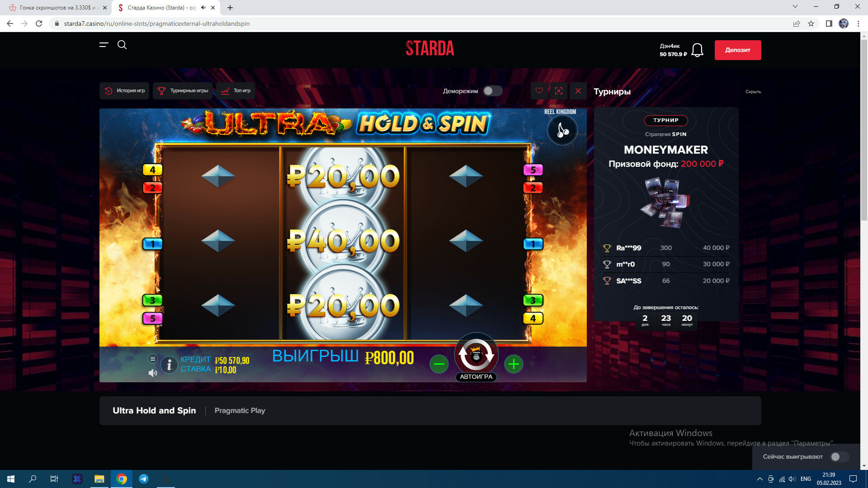Enter fullscreen mode for the game
This screenshot has height=488, width=868.
pos(559,91)
